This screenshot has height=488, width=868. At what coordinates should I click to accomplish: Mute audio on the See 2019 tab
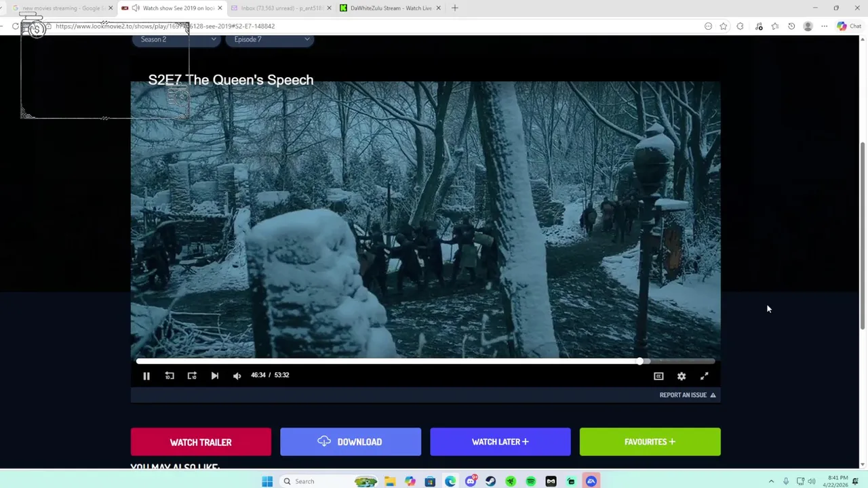136,8
